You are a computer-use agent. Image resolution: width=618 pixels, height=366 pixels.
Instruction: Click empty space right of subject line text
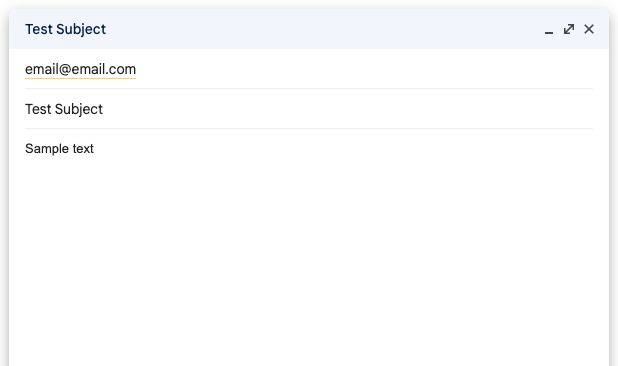(x=347, y=109)
